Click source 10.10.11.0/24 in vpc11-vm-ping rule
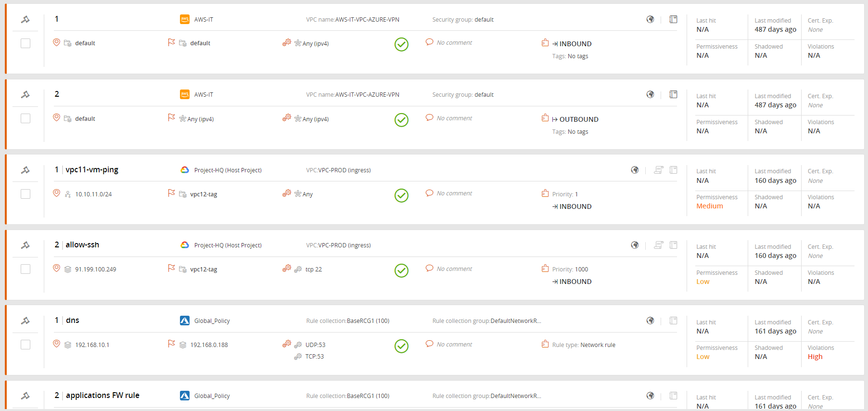The width and height of the screenshot is (868, 411). (x=93, y=194)
